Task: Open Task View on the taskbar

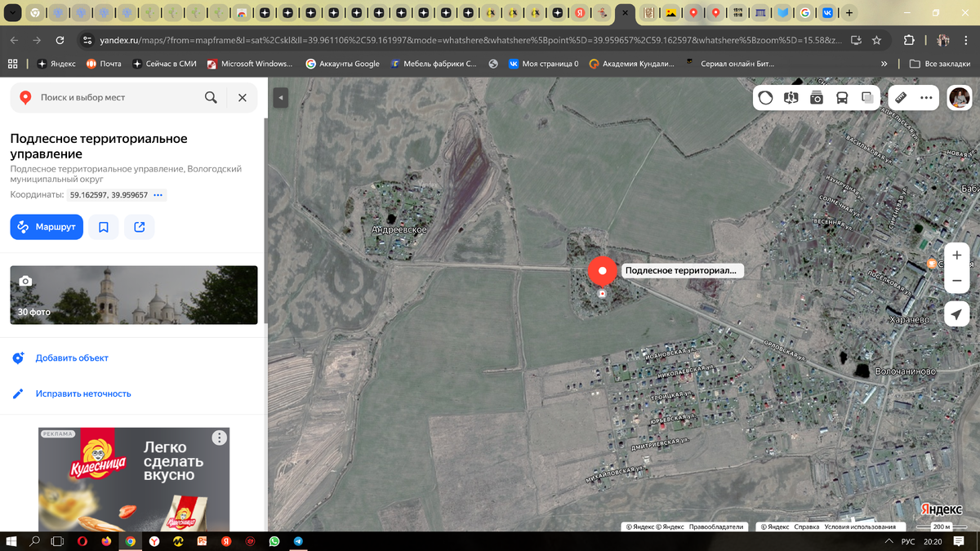Action: coord(58,541)
